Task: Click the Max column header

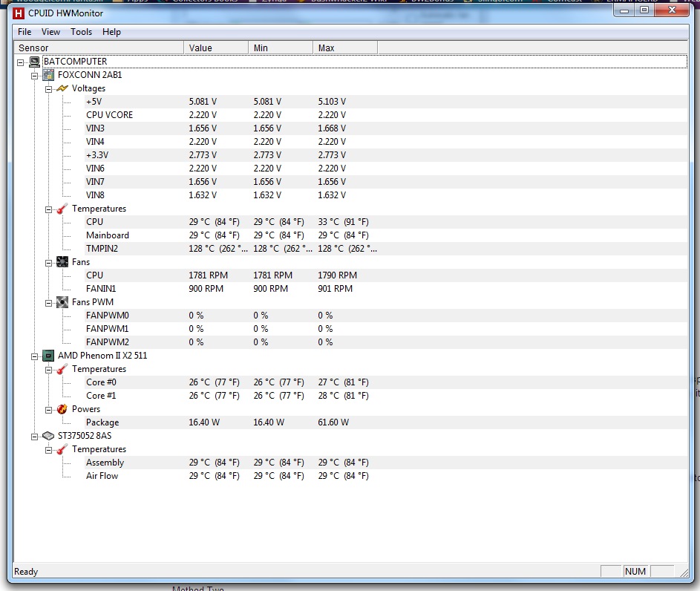Action: [345, 48]
